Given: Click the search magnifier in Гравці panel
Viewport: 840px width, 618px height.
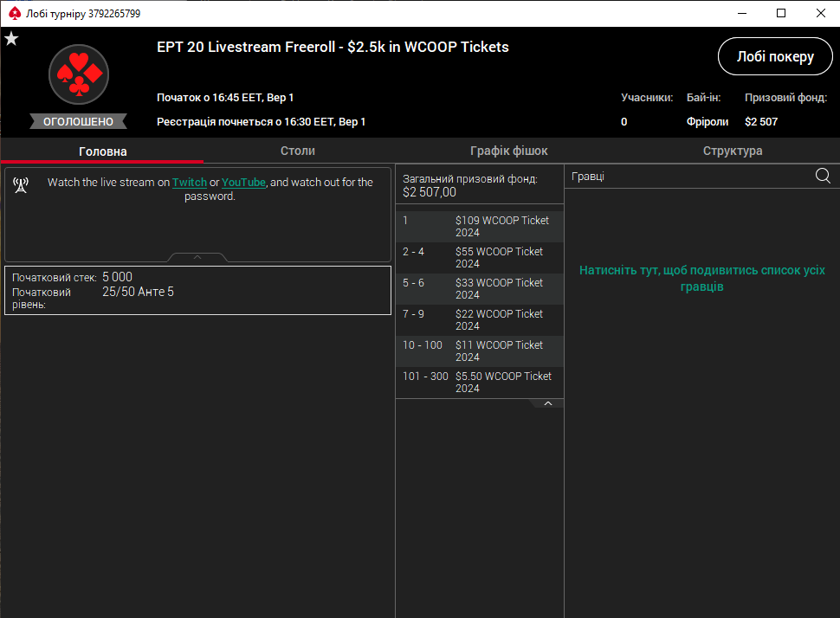Looking at the screenshot, I should coord(823,176).
